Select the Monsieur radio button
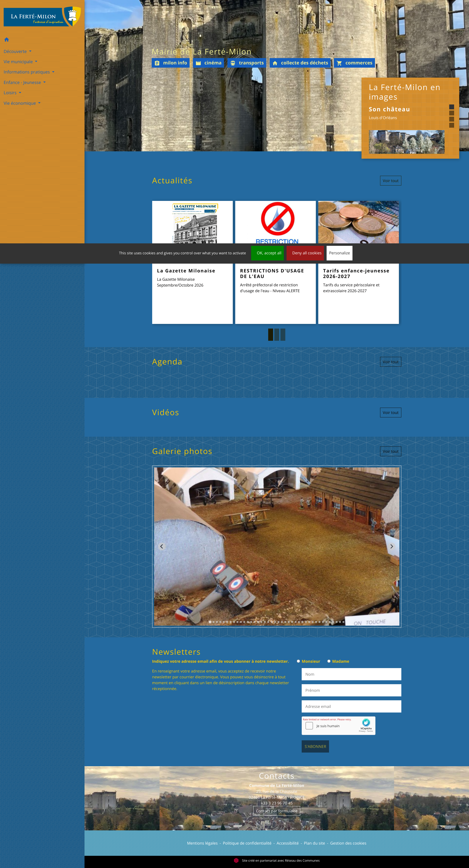The image size is (469, 868). click(298, 661)
